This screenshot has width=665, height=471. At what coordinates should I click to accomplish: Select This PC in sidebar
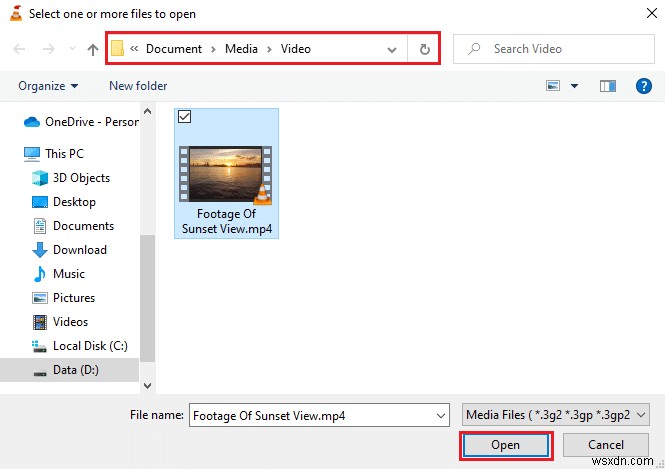[x=54, y=153]
